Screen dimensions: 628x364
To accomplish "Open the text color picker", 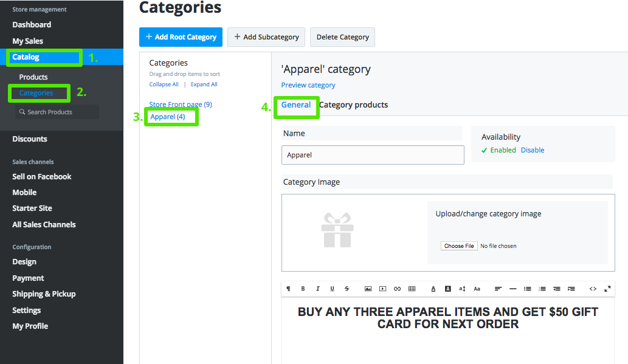I will click(x=433, y=289).
